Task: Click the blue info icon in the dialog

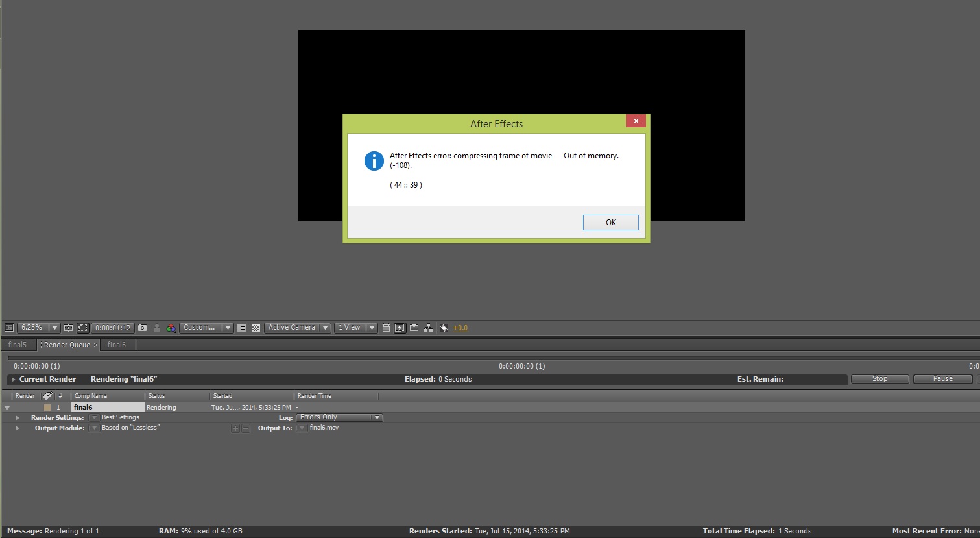Action: pos(374,161)
